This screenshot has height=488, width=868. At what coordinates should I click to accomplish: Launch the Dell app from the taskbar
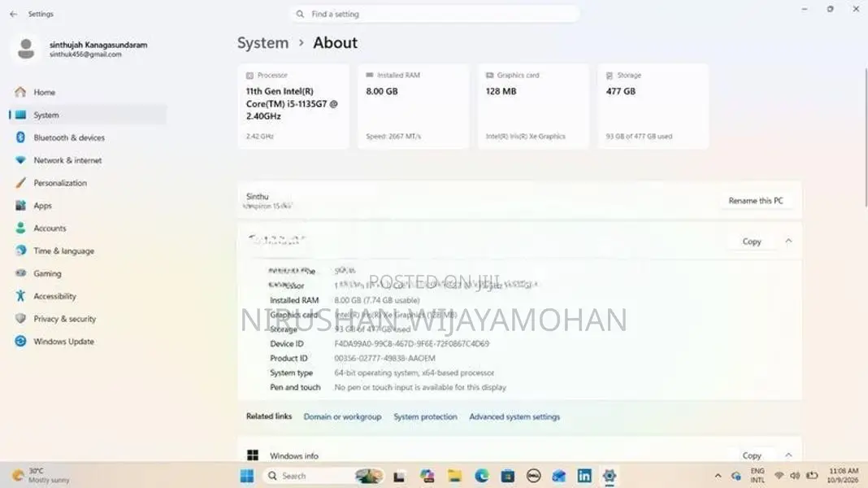click(534, 476)
